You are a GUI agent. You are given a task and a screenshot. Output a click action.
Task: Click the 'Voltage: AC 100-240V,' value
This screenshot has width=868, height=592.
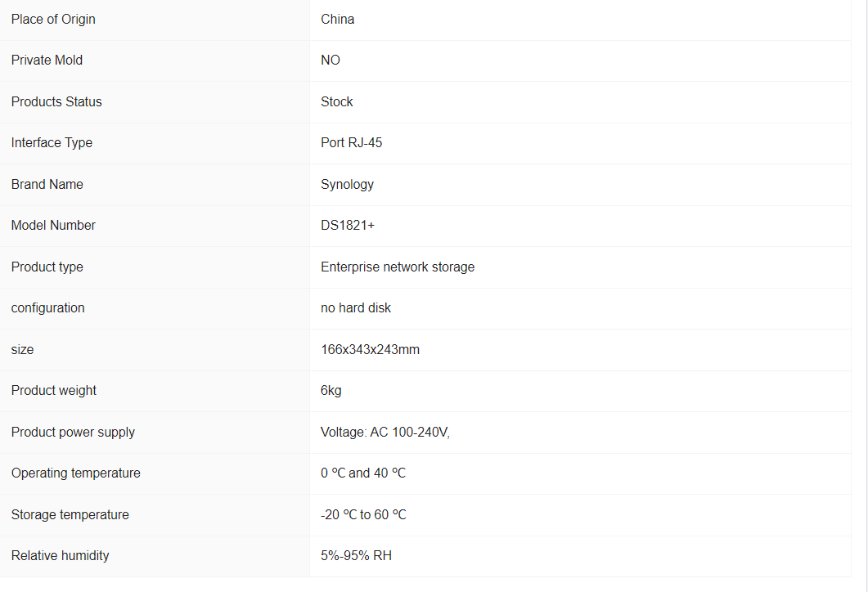click(385, 432)
